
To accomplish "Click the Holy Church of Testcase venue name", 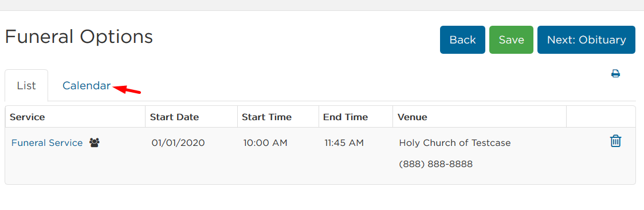I will tap(455, 142).
